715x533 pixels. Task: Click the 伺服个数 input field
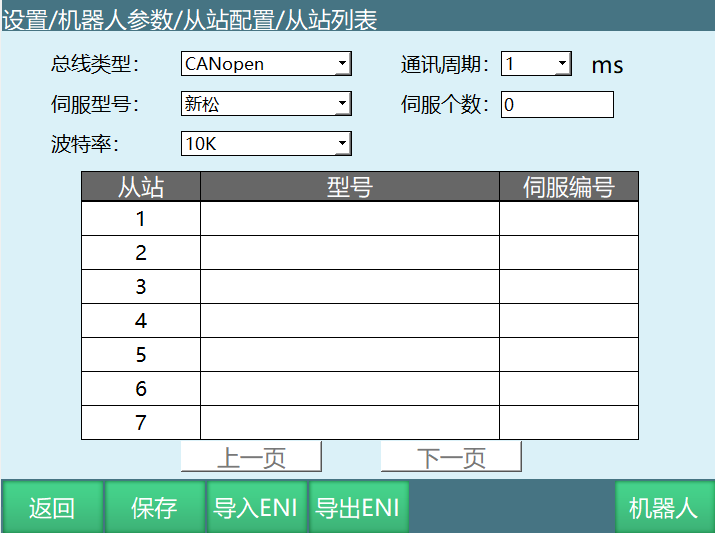point(557,104)
